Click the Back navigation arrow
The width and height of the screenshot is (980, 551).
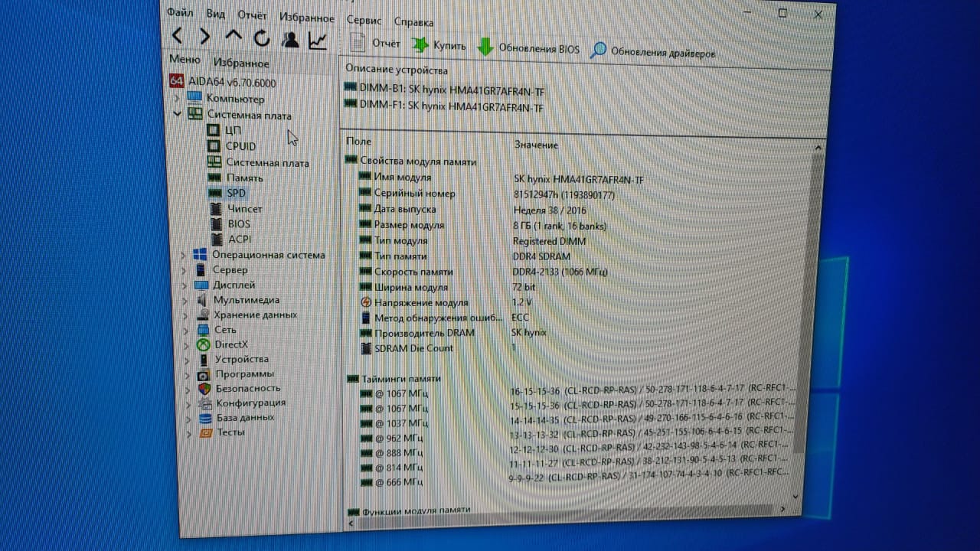tap(177, 36)
